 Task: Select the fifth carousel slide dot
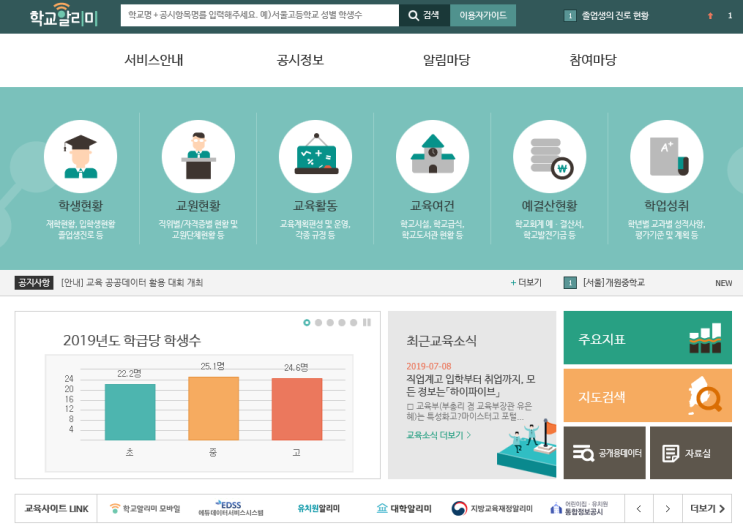[x=353, y=323]
